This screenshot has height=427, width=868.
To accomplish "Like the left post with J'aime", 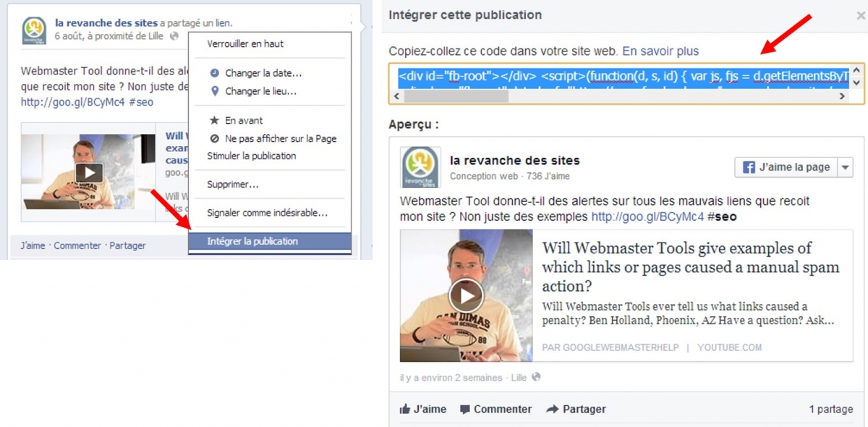I will pos(33,246).
